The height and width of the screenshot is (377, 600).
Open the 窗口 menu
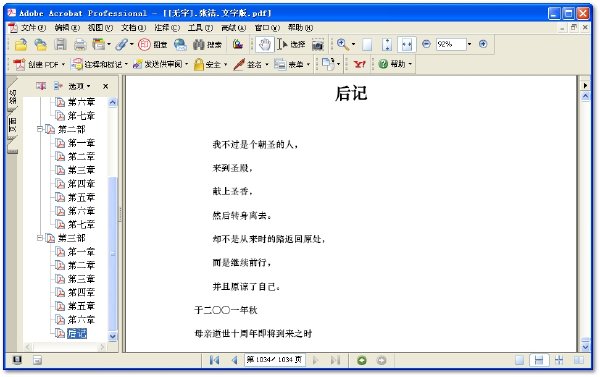pyautogui.click(x=267, y=28)
